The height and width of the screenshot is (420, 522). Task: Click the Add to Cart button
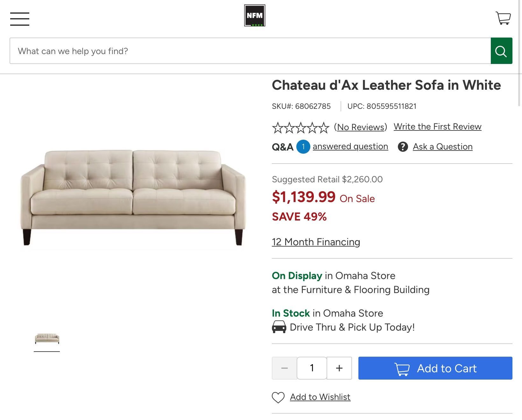pyautogui.click(x=435, y=368)
